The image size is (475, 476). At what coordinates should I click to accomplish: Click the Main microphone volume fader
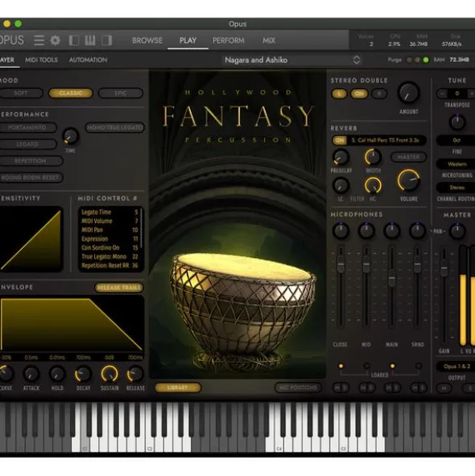pyautogui.click(x=392, y=279)
